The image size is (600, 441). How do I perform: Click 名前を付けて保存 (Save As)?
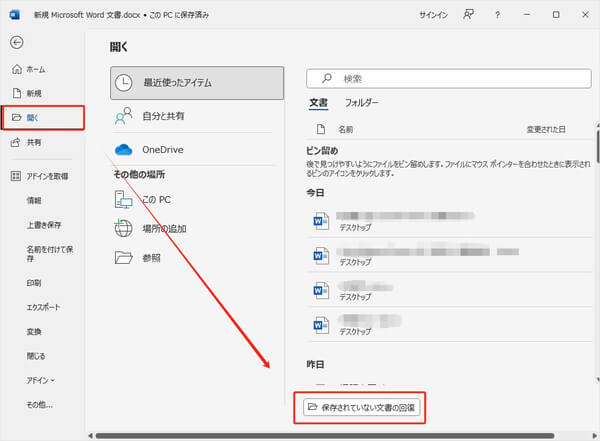coord(49,253)
